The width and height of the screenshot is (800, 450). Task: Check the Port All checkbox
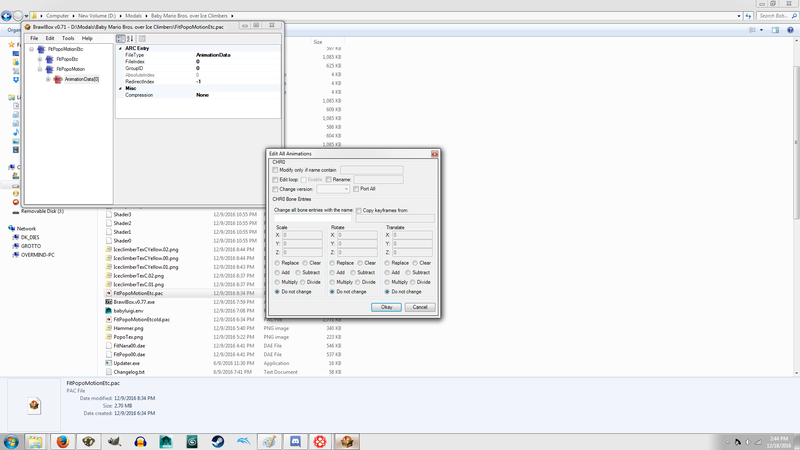click(356, 189)
